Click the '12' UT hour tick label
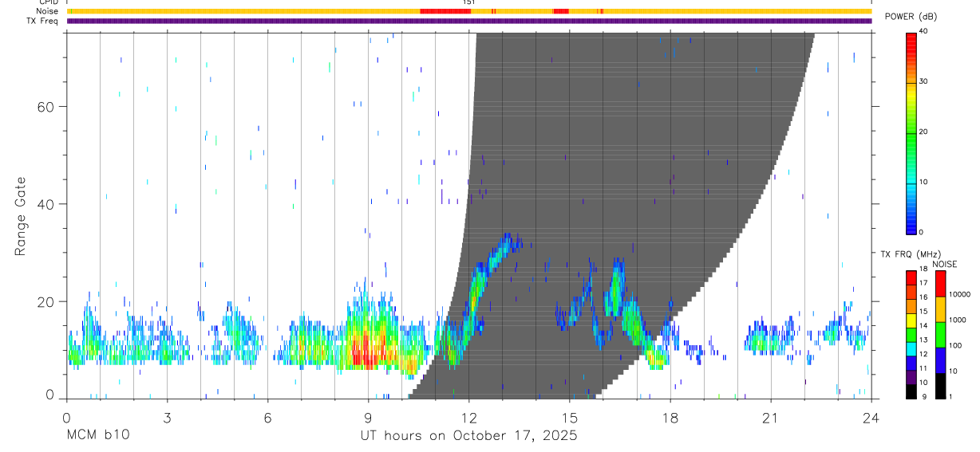The height and width of the screenshot is (452, 980). (x=469, y=418)
